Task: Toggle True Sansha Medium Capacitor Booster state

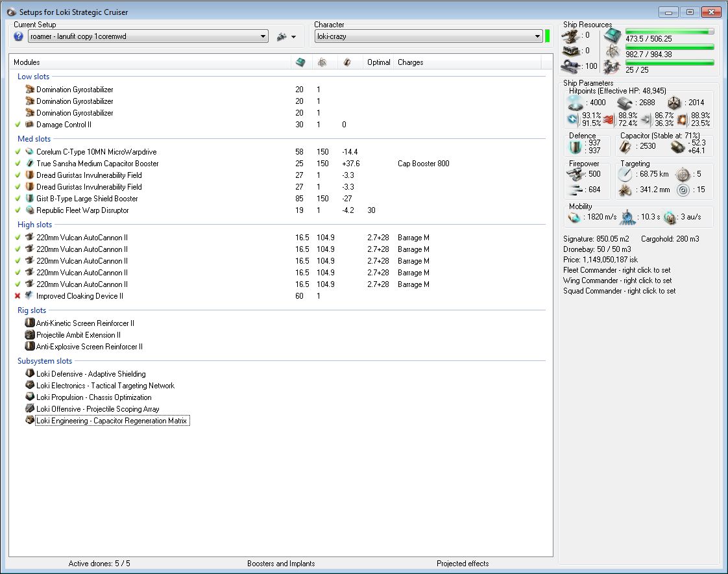Action: pos(18,163)
